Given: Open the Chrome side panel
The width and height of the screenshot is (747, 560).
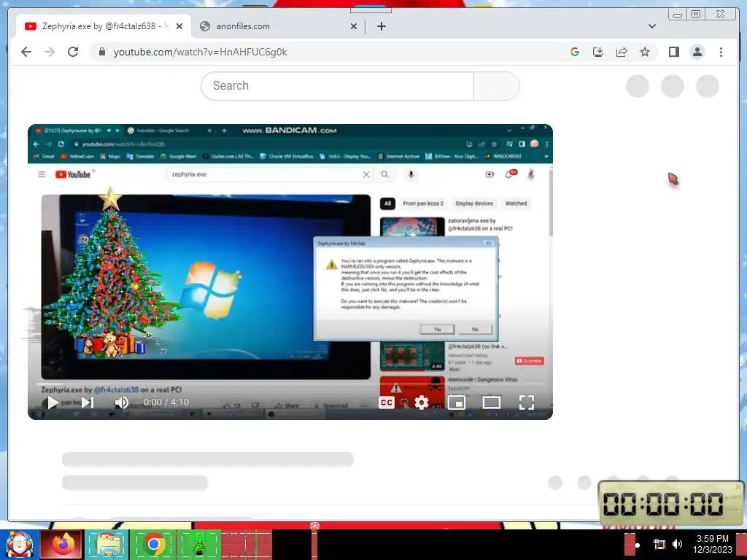Looking at the screenshot, I should pos(673,52).
